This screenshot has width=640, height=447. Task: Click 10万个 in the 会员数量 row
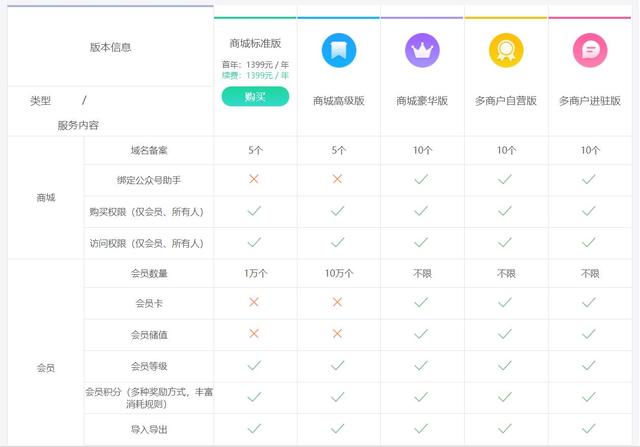click(x=339, y=274)
